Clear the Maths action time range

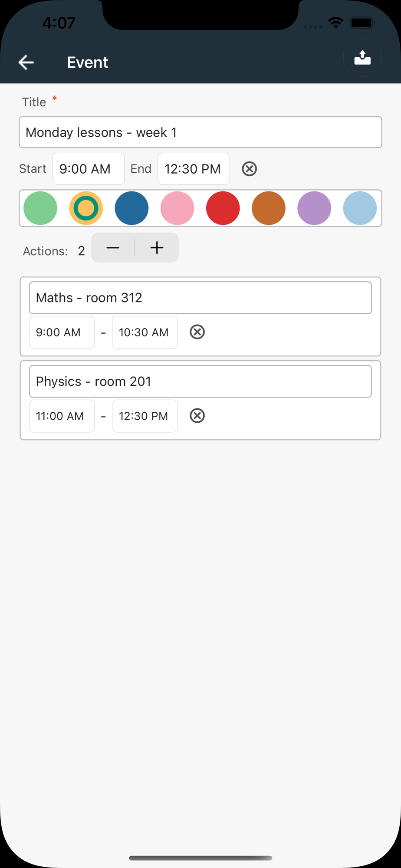[197, 332]
